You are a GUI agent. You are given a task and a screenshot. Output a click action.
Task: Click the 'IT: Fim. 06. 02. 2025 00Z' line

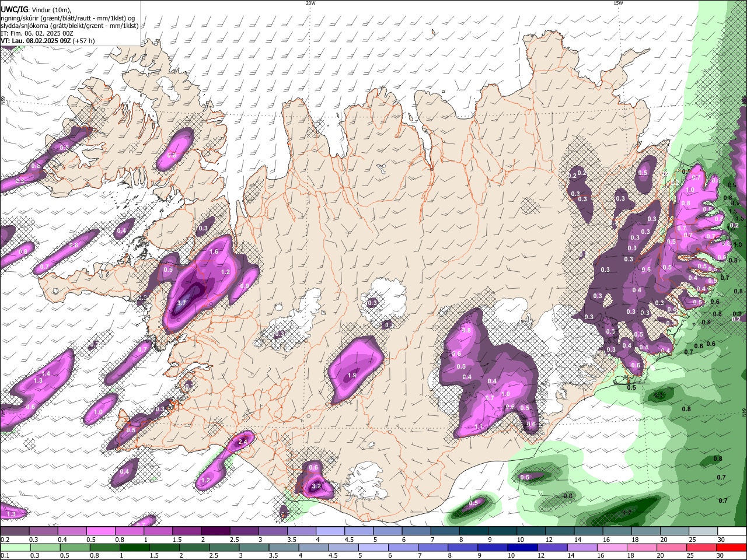coord(36,33)
